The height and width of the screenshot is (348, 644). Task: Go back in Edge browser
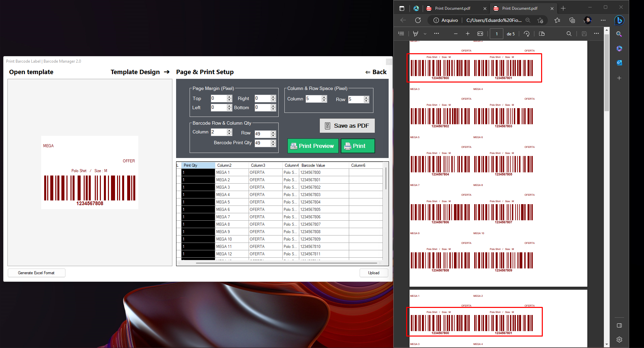pyautogui.click(x=403, y=20)
